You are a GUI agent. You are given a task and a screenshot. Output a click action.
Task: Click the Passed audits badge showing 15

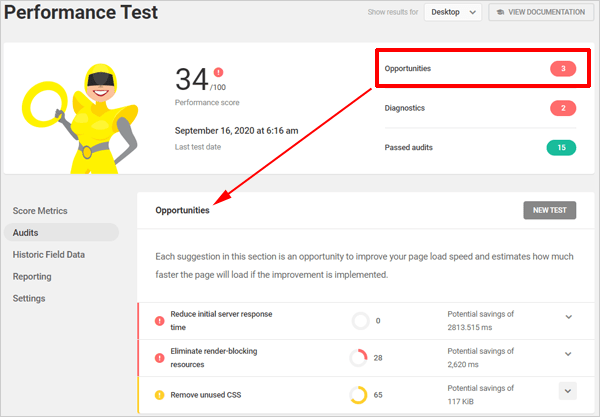coord(563,148)
